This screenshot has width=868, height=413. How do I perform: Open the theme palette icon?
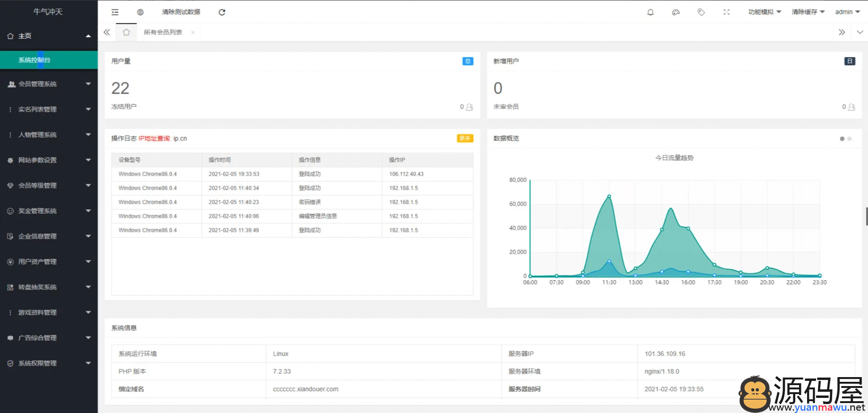pos(676,12)
